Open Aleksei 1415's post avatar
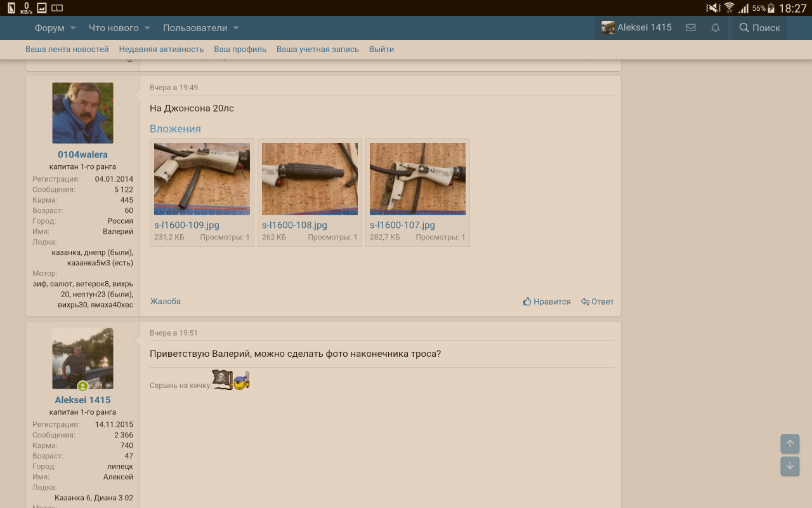This screenshot has width=812, height=508. click(82, 358)
